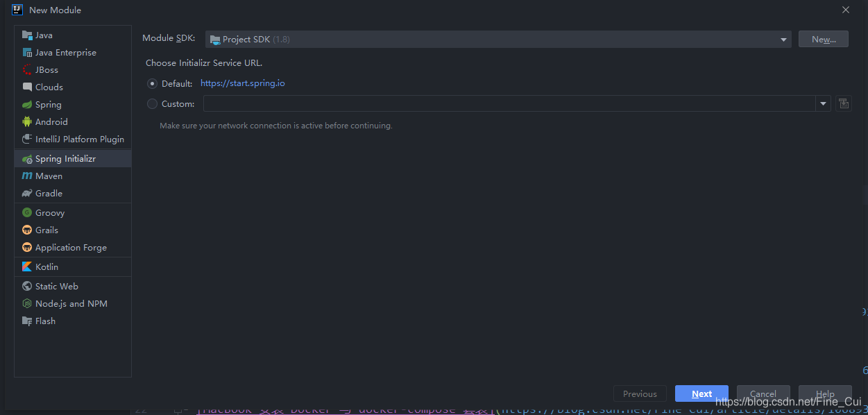Click the Clouds icon
The width and height of the screenshot is (868, 415).
(27, 87)
